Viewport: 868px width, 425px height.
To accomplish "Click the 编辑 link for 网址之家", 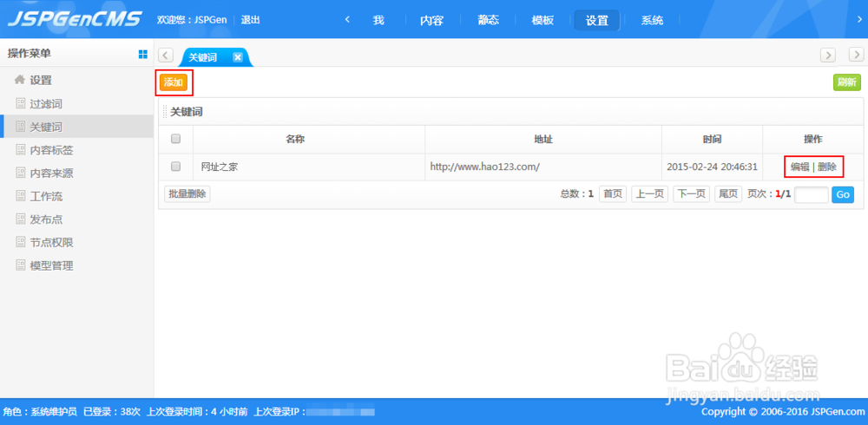I will click(800, 167).
